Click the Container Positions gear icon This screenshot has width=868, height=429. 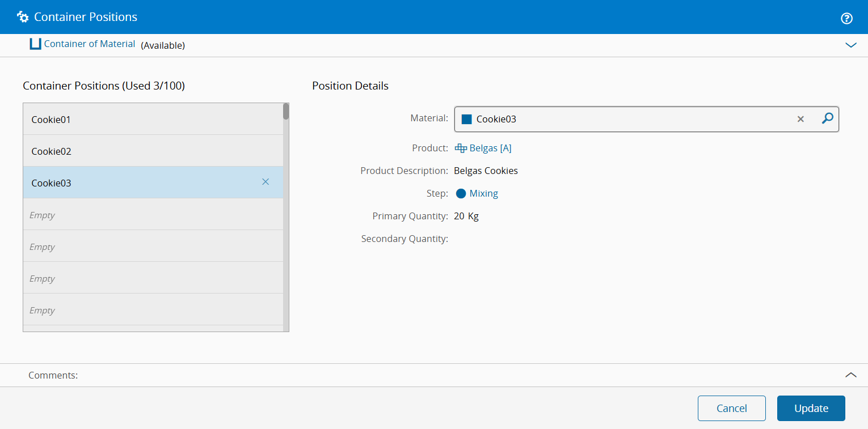pyautogui.click(x=23, y=17)
